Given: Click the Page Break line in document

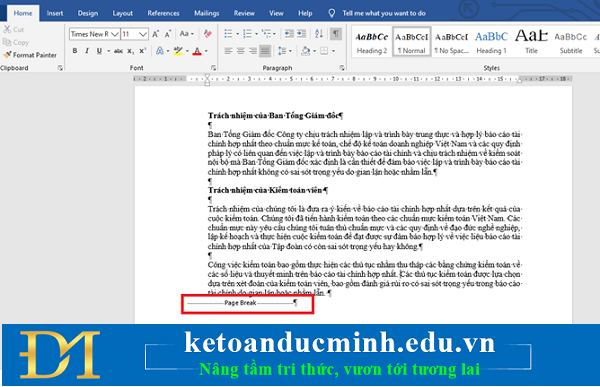Looking at the screenshot, I should 242,303.
